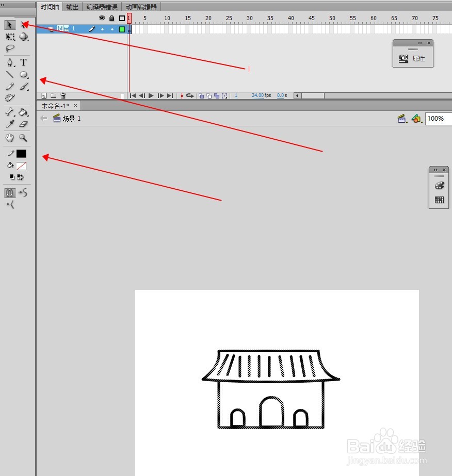The height and width of the screenshot is (476, 452).
Task: Open the 100% zoom level dropdown
Action: coord(438,118)
